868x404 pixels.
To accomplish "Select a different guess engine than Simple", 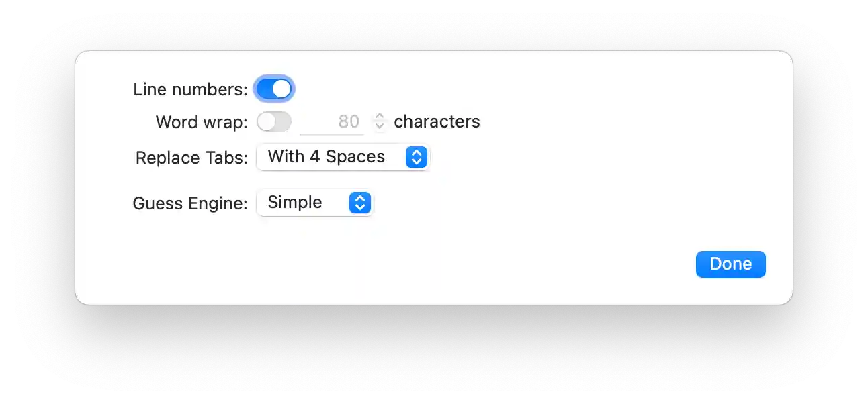I will pos(314,203).
